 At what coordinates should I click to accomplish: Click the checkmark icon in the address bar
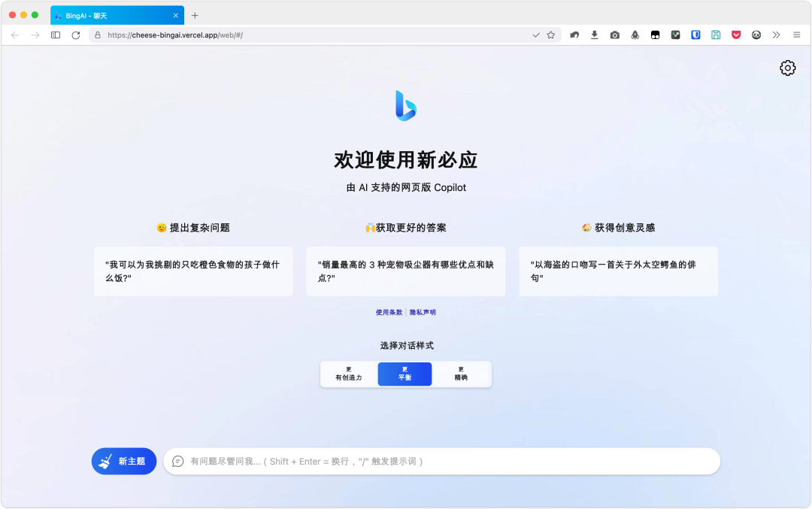[x=536, y=35]
